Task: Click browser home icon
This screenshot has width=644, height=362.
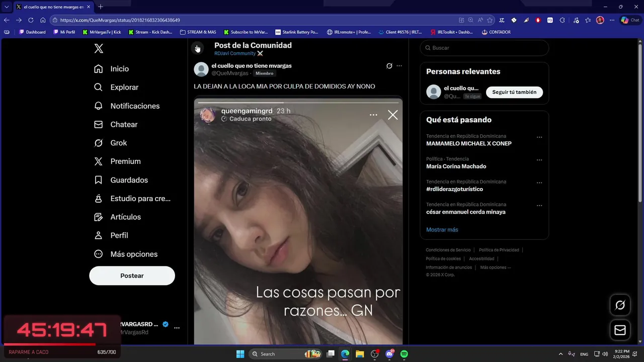Action: [x=43, y=20]
